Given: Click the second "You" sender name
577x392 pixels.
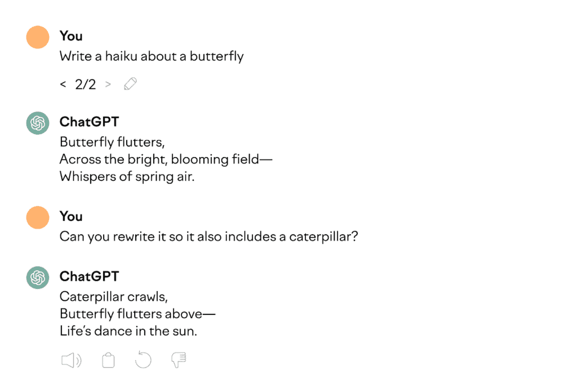Looking at the screenshot, I should pos(71,216).
